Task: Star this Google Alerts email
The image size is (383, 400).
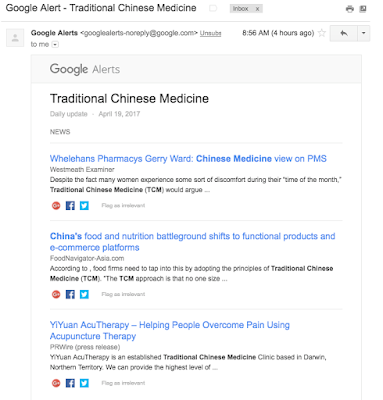Action: [x=322, y=33]
